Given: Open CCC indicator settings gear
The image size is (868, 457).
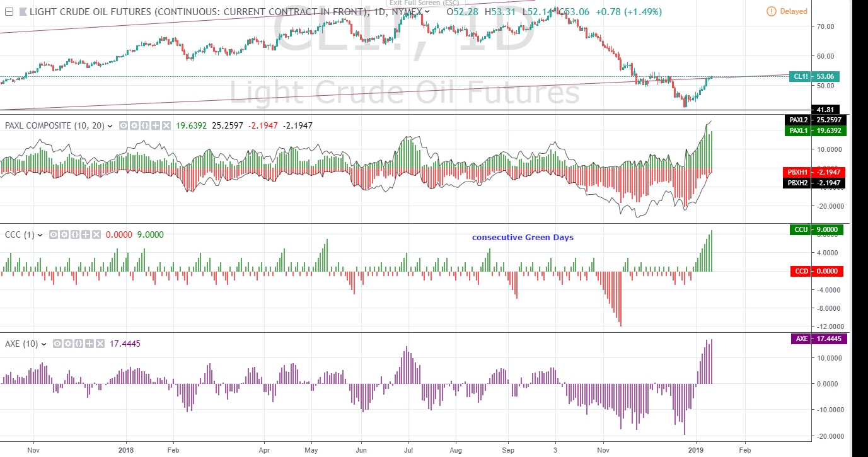Looking at the screenshot, I should (x=64, y=235).
